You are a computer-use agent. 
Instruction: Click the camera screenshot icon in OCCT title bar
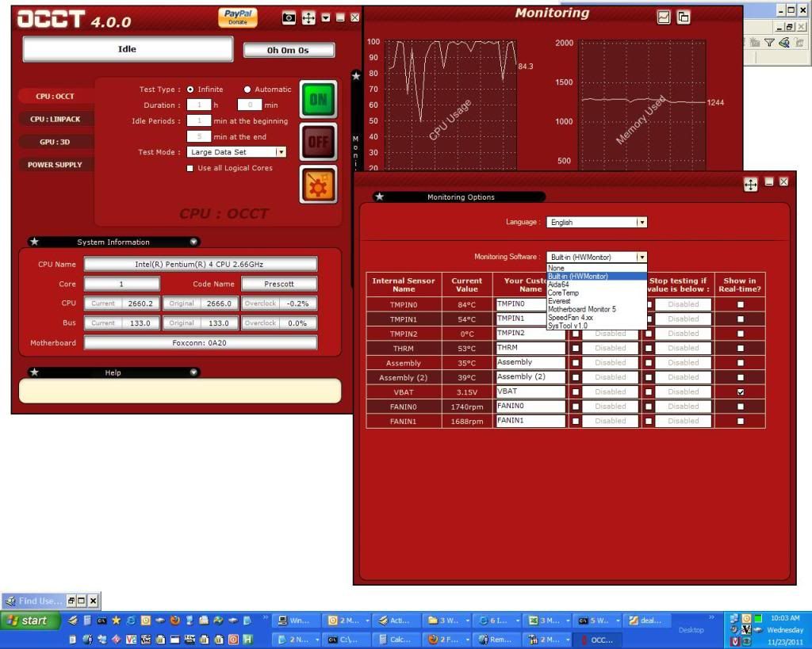(x=289, y=18)
